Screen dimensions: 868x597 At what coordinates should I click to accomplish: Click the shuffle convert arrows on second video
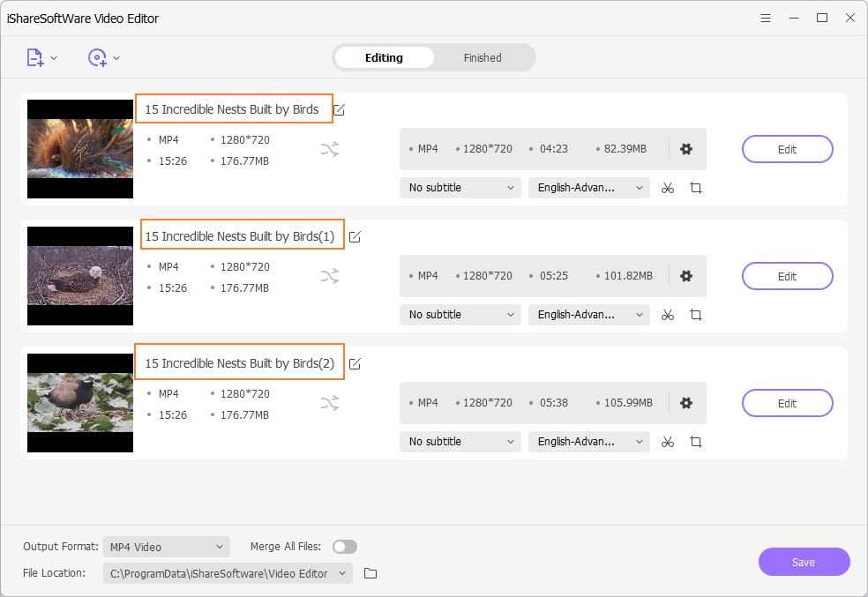point(329,277)
